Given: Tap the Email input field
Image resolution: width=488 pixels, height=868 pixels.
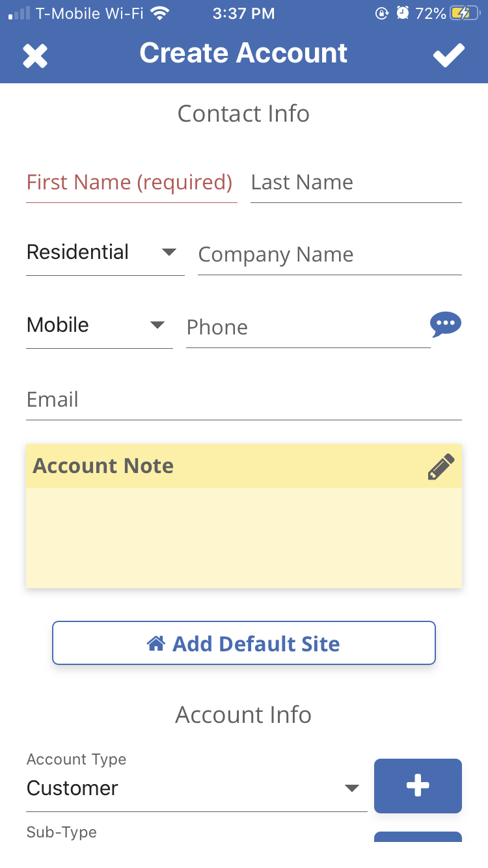Looking at the screenshot, I should coord(243,400).
